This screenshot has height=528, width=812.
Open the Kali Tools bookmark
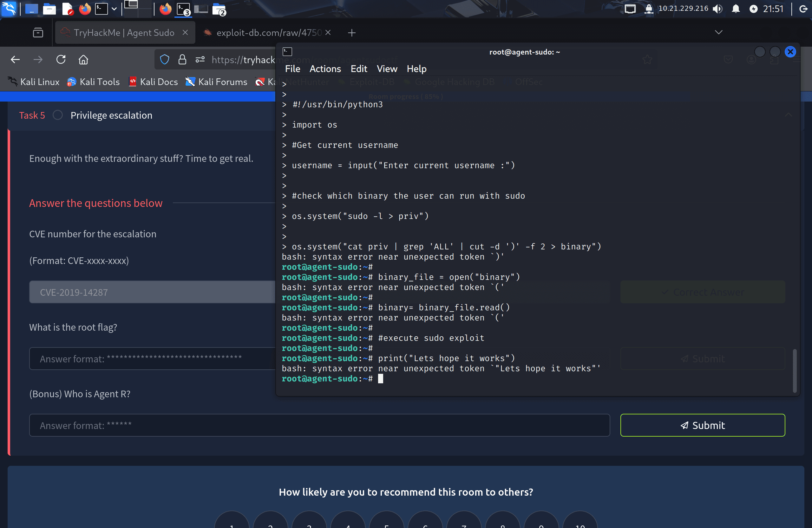(93, 82)
